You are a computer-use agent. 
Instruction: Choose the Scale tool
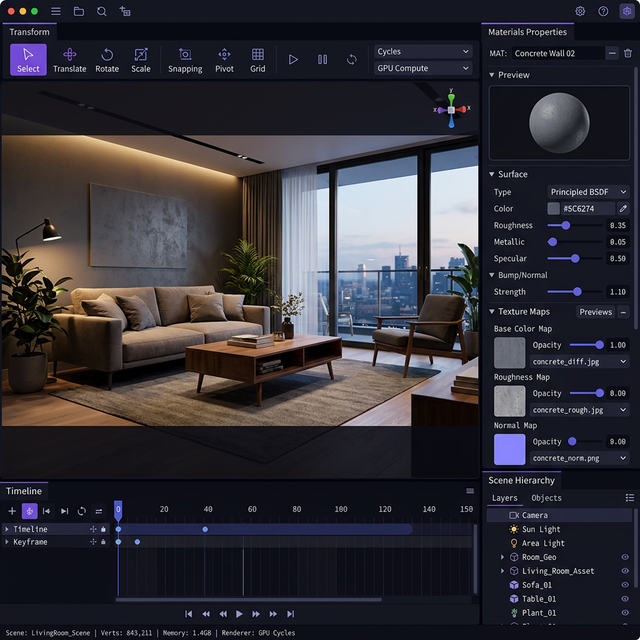[141, 59]
